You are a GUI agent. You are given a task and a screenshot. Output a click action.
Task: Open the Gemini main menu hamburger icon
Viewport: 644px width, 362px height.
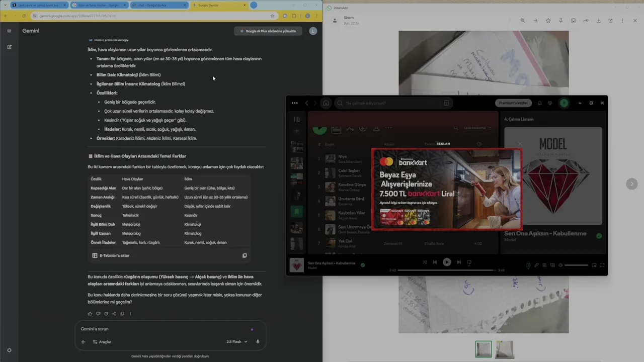(x=9, y=31)
